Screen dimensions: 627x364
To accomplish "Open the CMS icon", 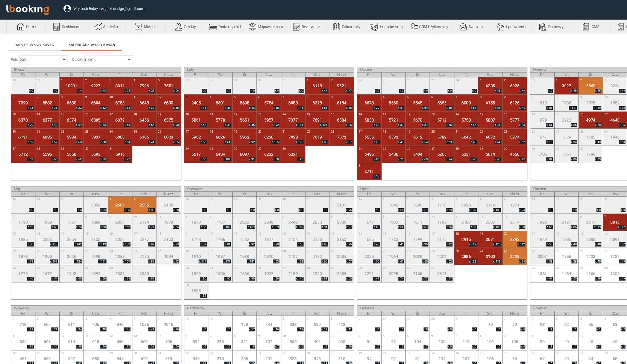I will point(586,27).
